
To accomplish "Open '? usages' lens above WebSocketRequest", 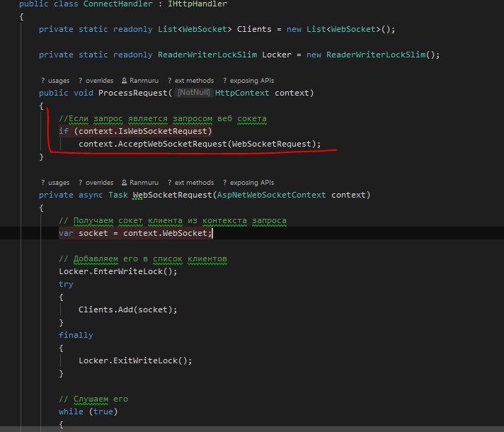I will pyautogui.click(x=55, y=183).
